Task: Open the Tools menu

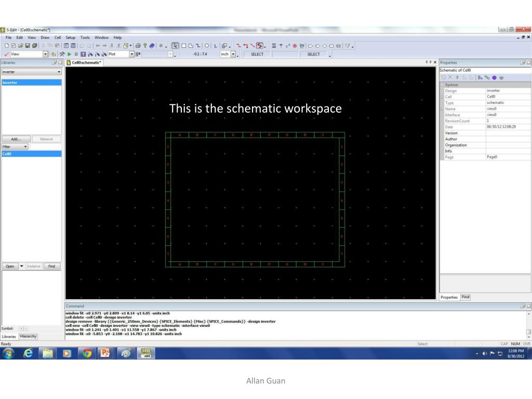Action: (85, 37)
